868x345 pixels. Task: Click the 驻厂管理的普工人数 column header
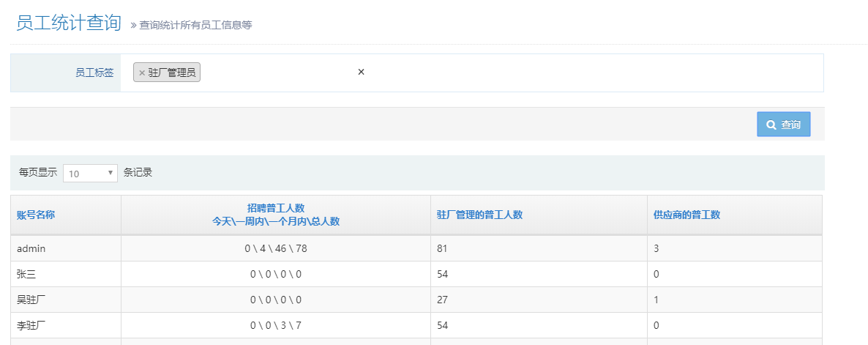[x=479, y=215]
